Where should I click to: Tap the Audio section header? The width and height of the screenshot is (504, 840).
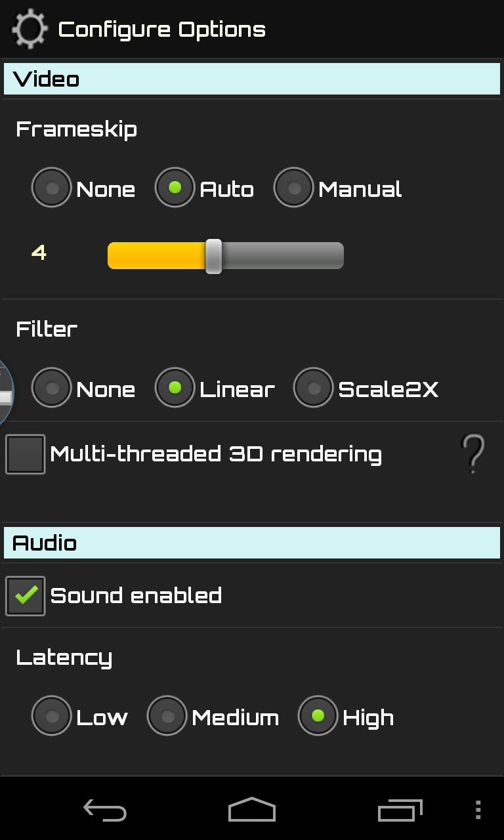pos(252,543)
